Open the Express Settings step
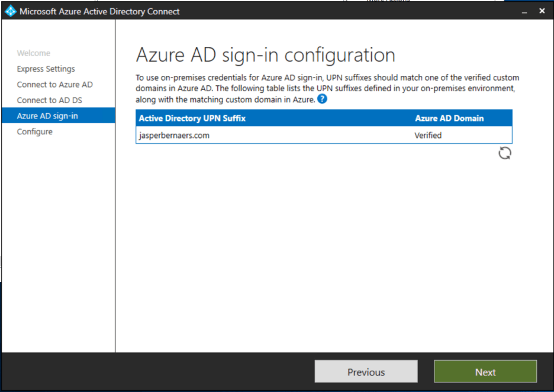The image size is (554, 392). (x=46, y=69)
